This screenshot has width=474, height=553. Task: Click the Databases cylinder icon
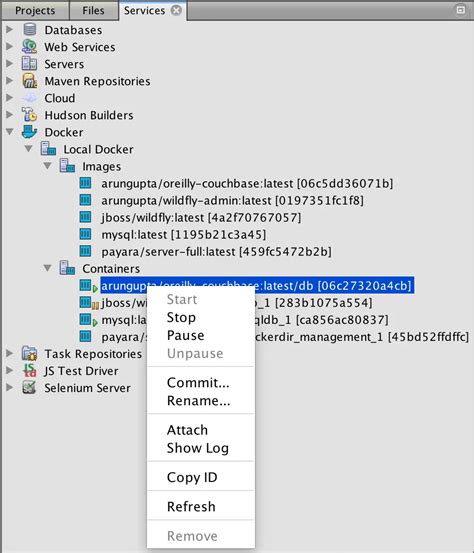[x=30, y=29]
